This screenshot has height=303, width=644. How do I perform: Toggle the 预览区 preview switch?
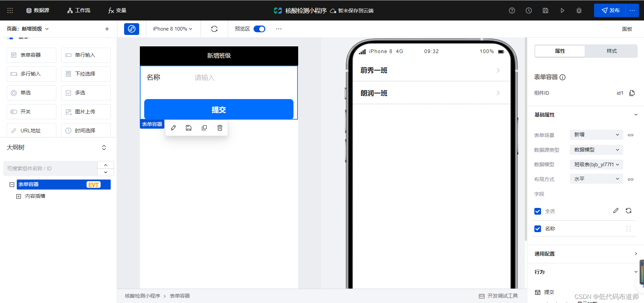click(x=259, y=29)
